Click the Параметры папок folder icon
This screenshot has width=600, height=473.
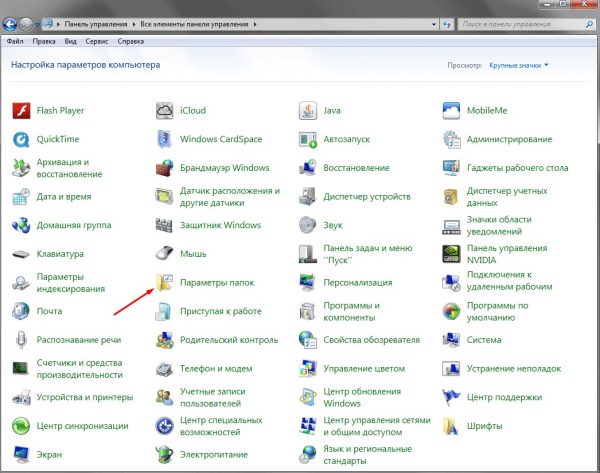coord(165,283)
